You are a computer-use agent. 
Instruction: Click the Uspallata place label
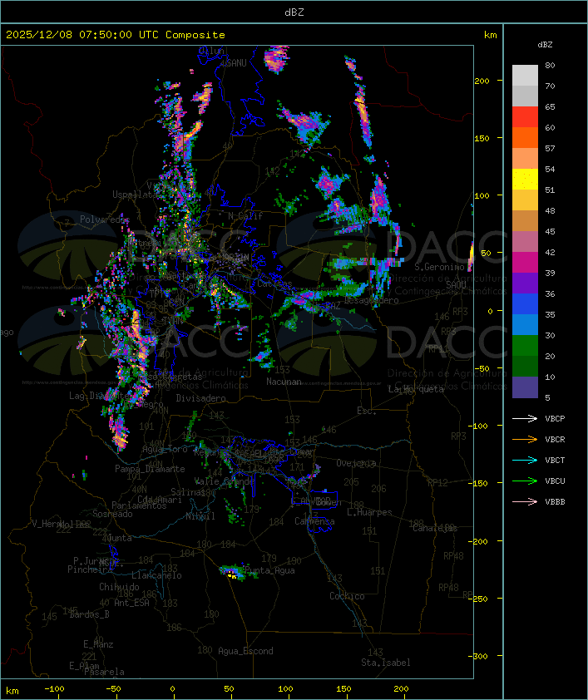pos(135,195)
